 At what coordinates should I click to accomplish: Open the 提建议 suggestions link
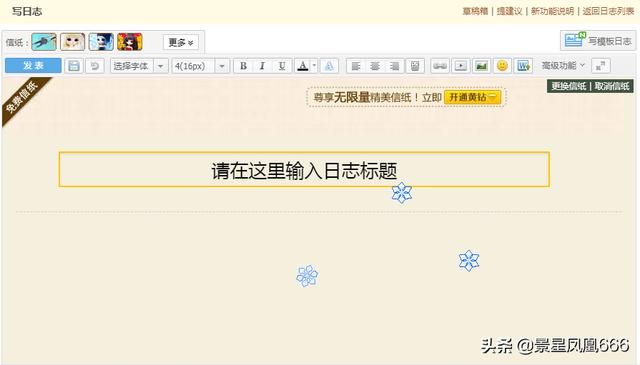[x=509, y=11]
